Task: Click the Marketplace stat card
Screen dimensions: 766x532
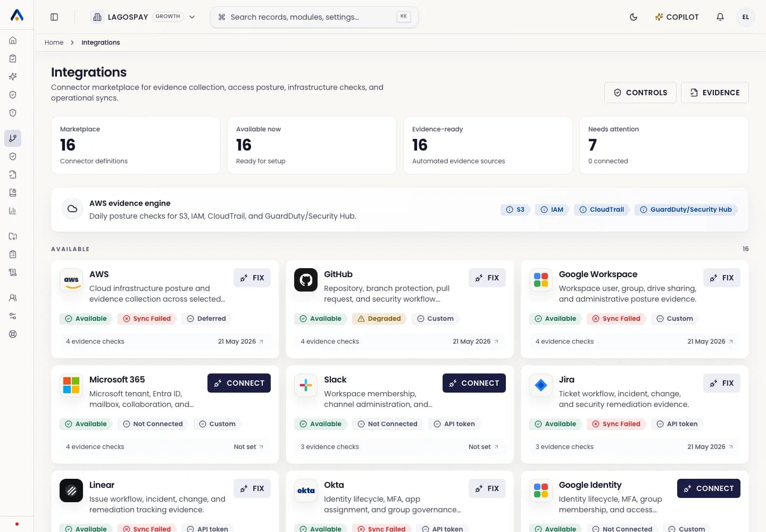Action: click(x=136, y=145)
